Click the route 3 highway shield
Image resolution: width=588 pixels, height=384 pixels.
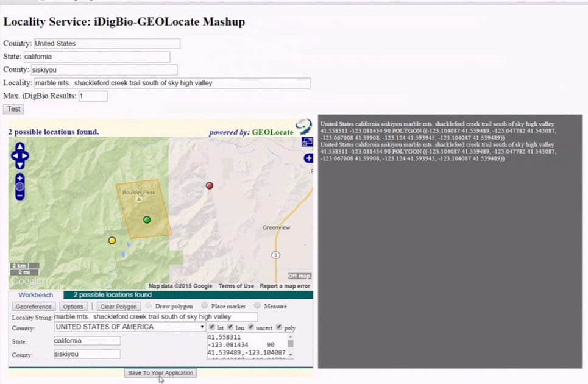(275, 255)
